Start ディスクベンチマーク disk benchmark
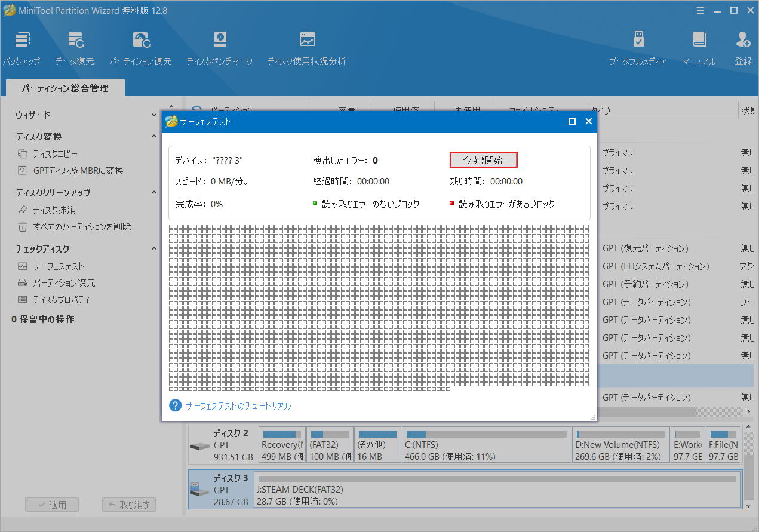The image size is (759, 532). 220,48
